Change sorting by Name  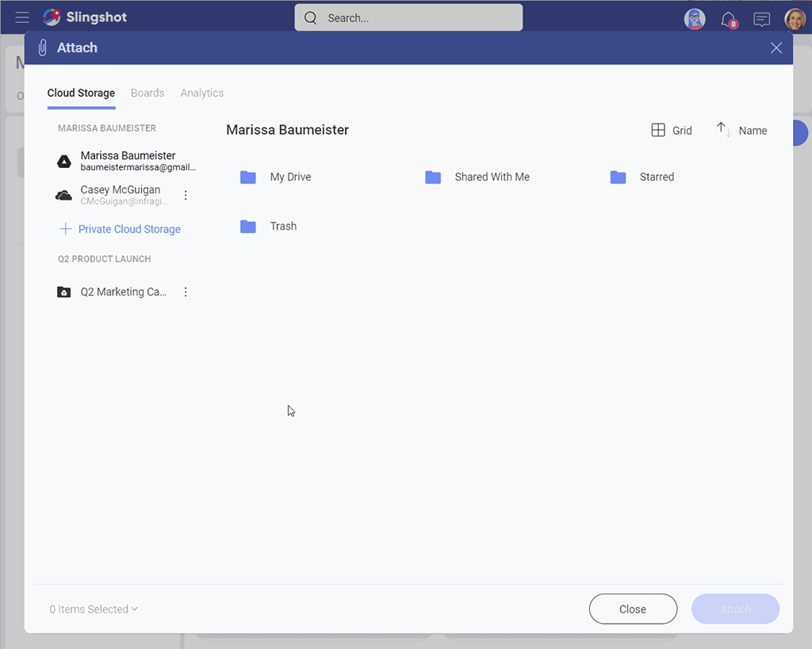(x=753, y=131)
